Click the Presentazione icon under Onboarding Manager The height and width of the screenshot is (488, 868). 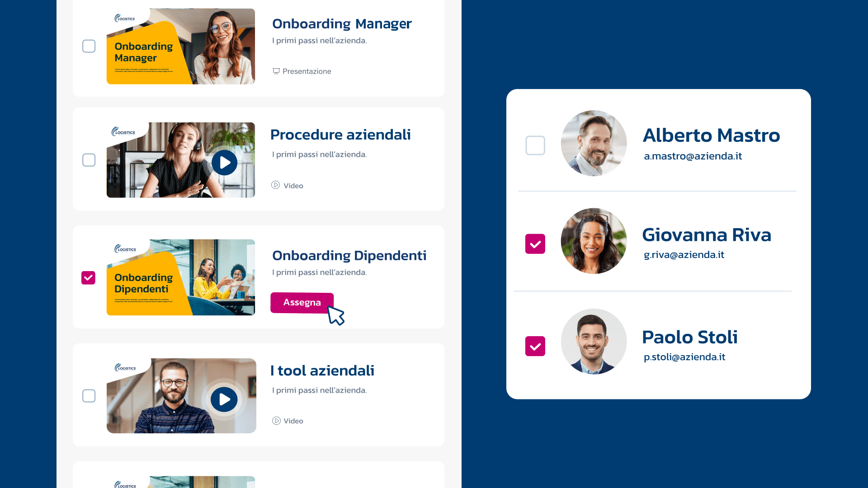click(x=276, y=71)
